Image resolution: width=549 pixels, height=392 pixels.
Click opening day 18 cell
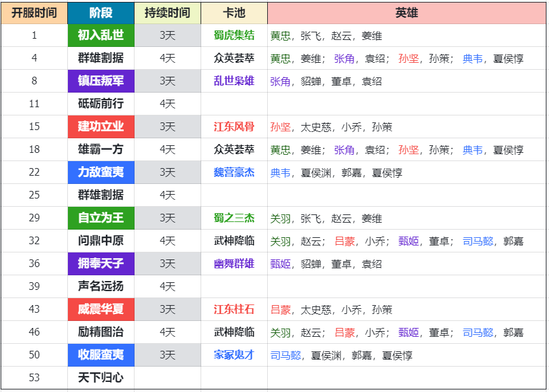pos(34,150)
